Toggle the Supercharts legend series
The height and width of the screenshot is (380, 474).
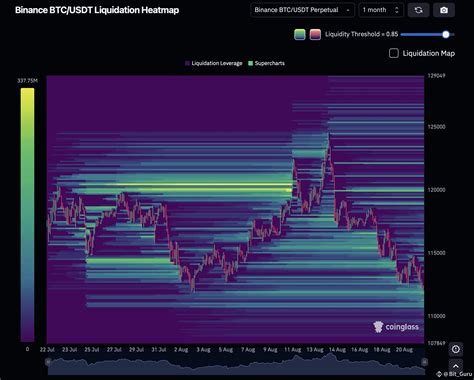click(x=267, y=63)
